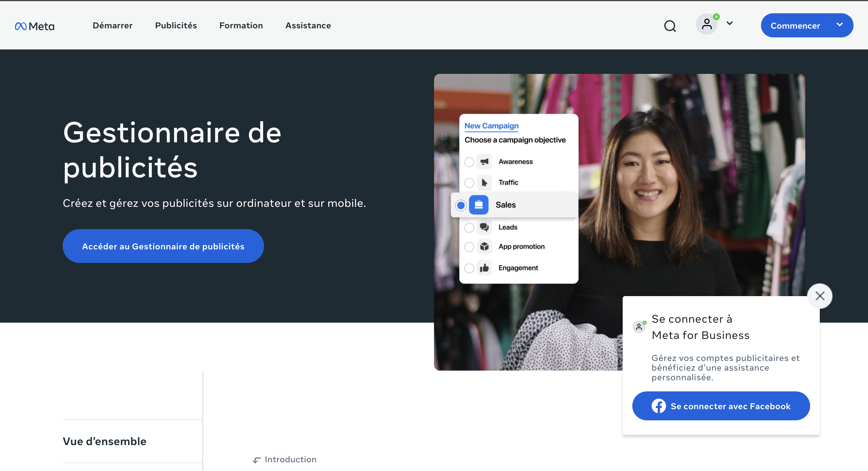Click the Leads chat bubbles icon
Image resolution: width=868 pixels, height=471 pixels.
tap(484, 227)
